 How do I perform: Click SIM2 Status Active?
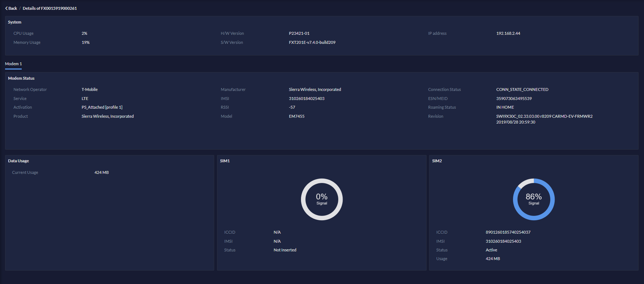click(491, 250)
